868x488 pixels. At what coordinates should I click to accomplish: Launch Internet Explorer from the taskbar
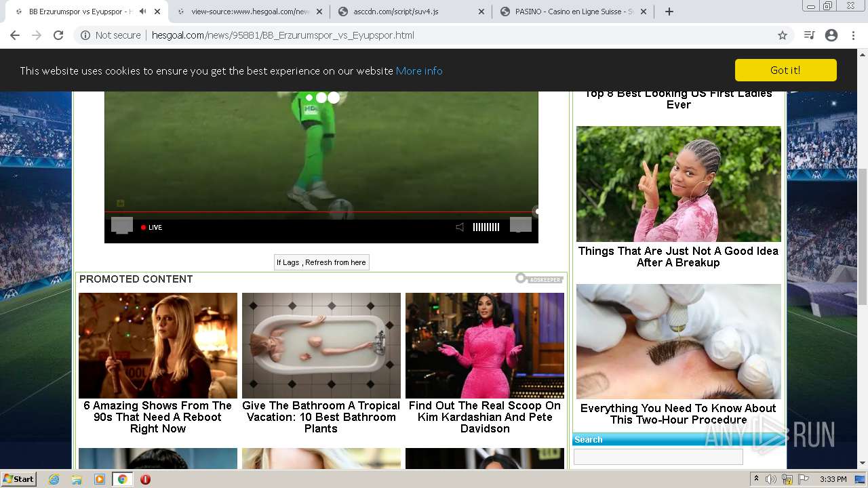coord(54,479)
